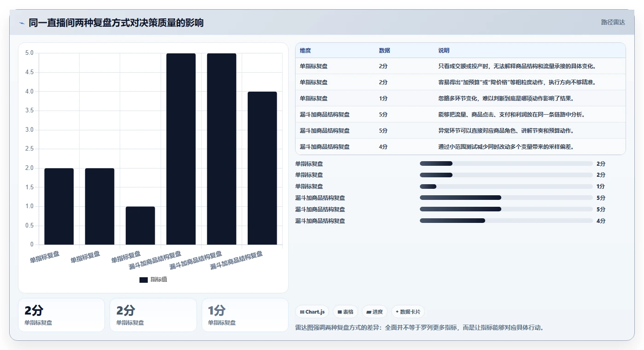The width and height of the screenshot is (644, 350).
Task: Click the Chart.js chip
Action: [312, 312]
